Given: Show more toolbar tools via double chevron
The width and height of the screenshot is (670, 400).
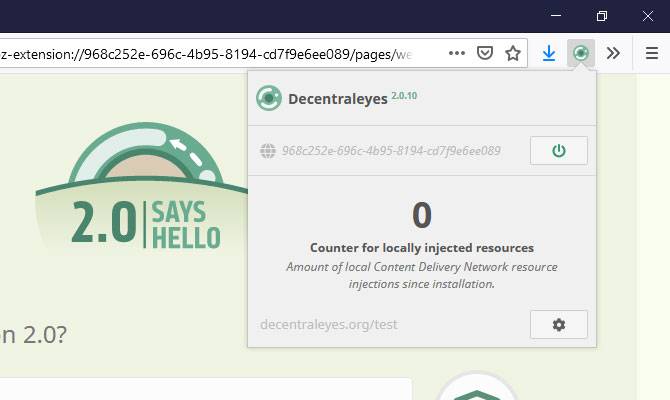Looking at the screenshot, I should pos(613,53).
